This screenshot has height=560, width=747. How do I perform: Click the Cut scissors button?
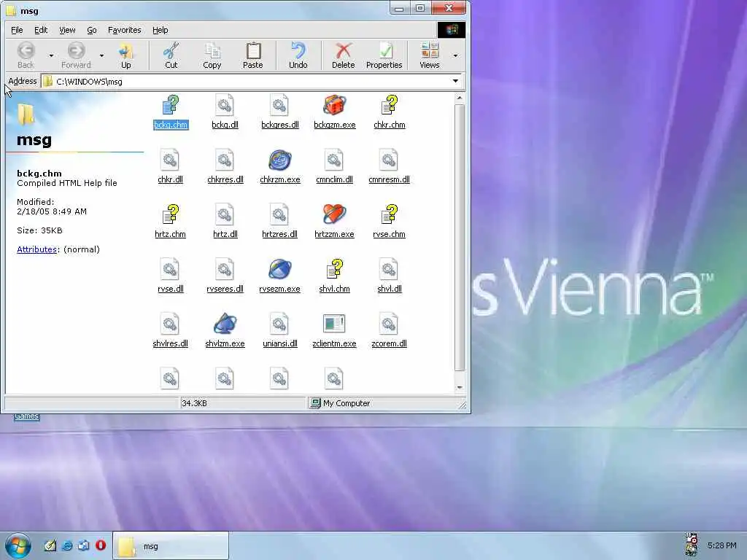coord(171,55)
